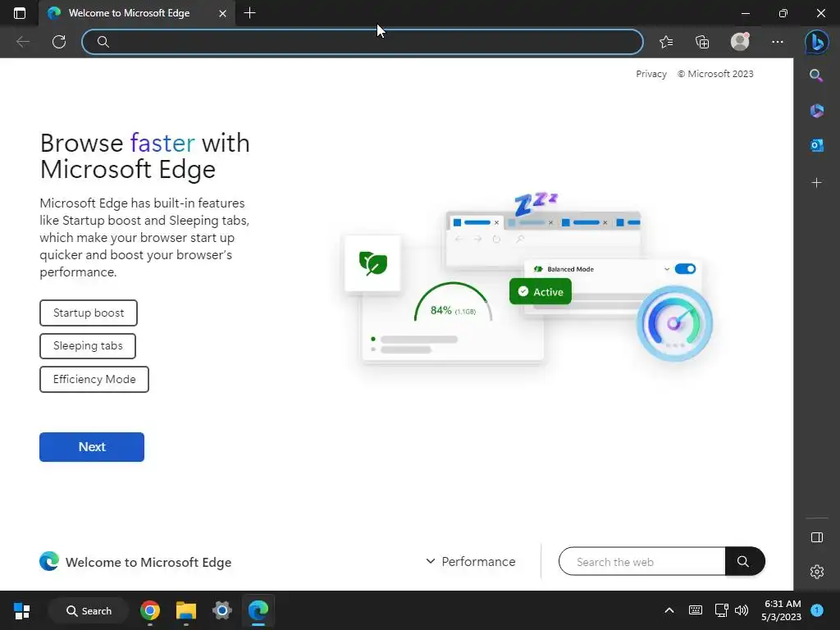Close the Welcome to Microsoft Edge tab
Viewport: 840px width, 630px height.
(222, 13)
